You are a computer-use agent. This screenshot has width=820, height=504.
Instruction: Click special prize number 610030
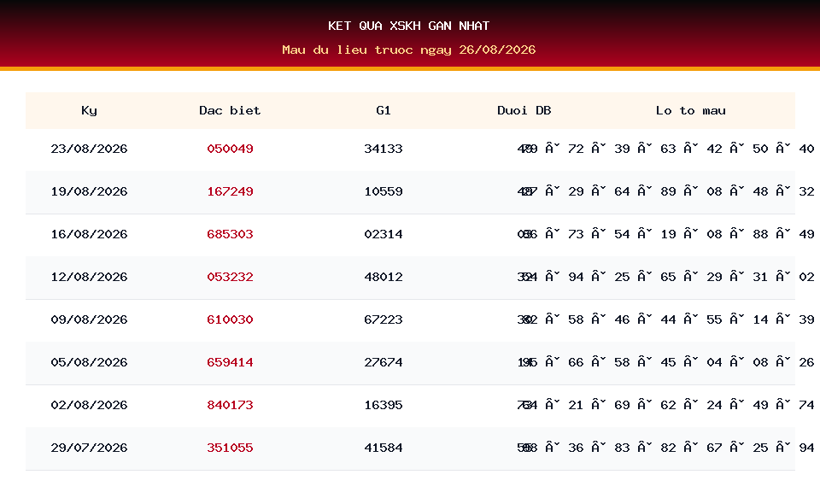[230, 319]
